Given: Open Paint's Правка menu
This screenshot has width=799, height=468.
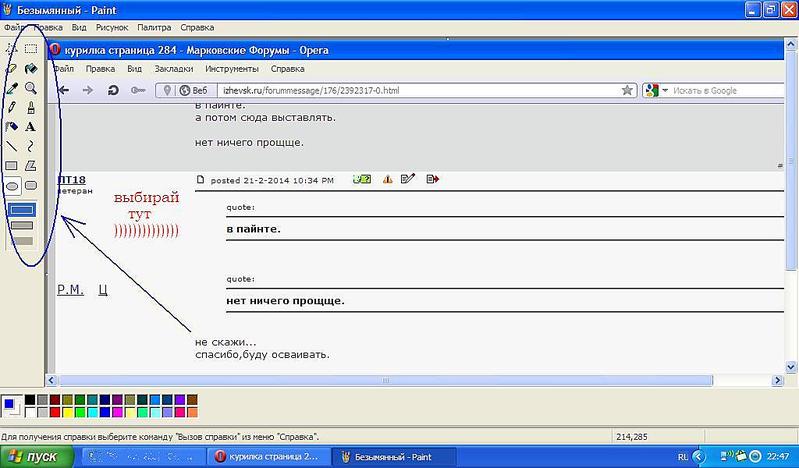Looking at the screenshot, I should [48, 28].
